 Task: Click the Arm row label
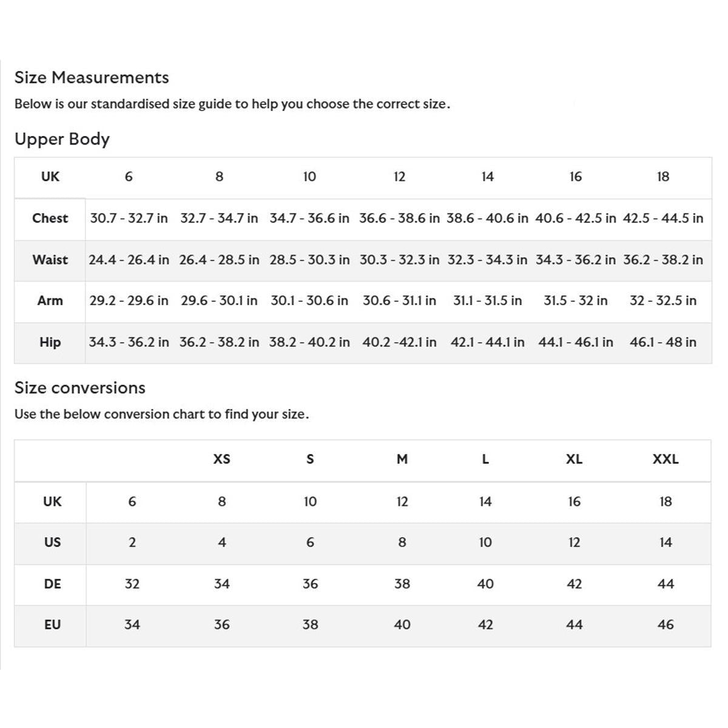(x=50, y=301)
